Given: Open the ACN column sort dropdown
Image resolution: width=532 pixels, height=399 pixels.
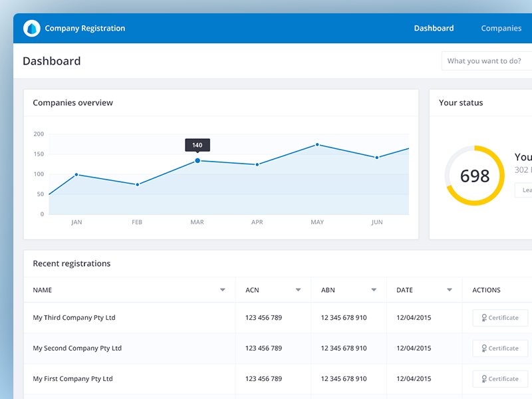Looking at the screenshot, I should point(298,290).
